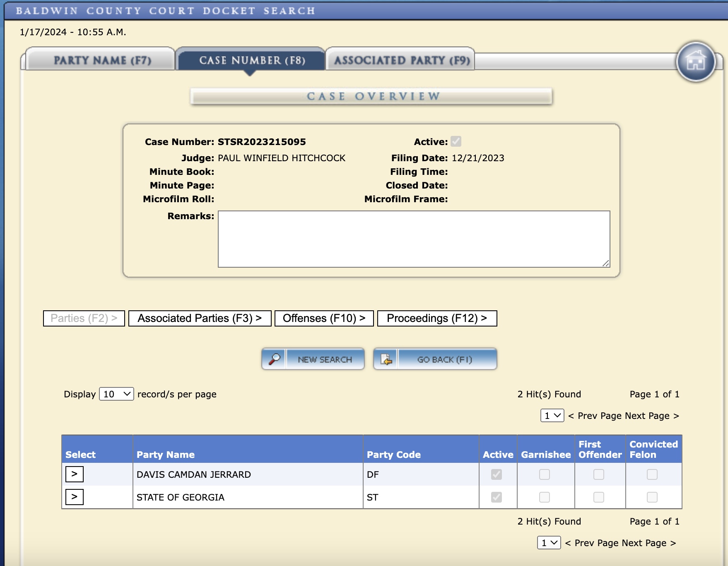Toggle the case Active checkbox in overview
This screenshot has height=566, width=728.
456,142
